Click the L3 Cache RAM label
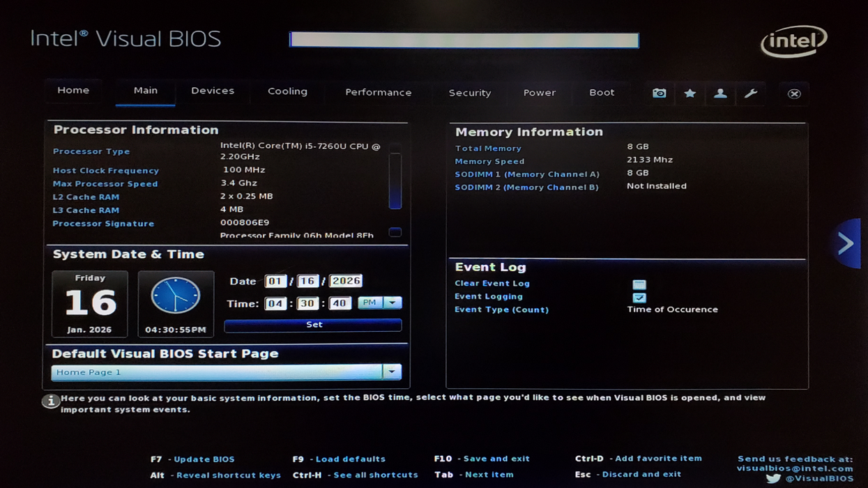 tap(86, 211)
